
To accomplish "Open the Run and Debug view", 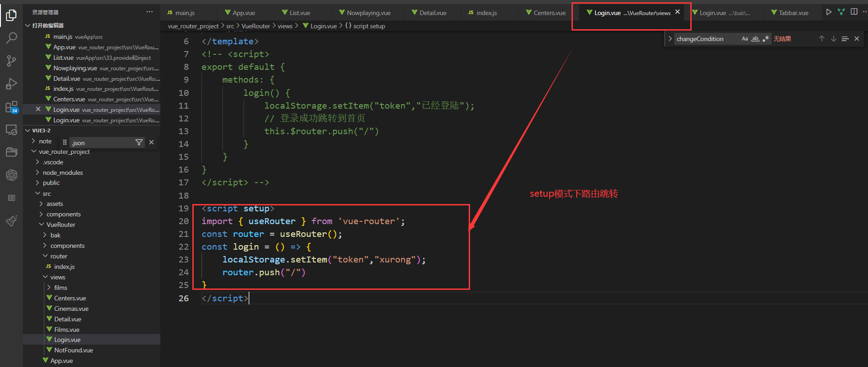I will 11,84.
